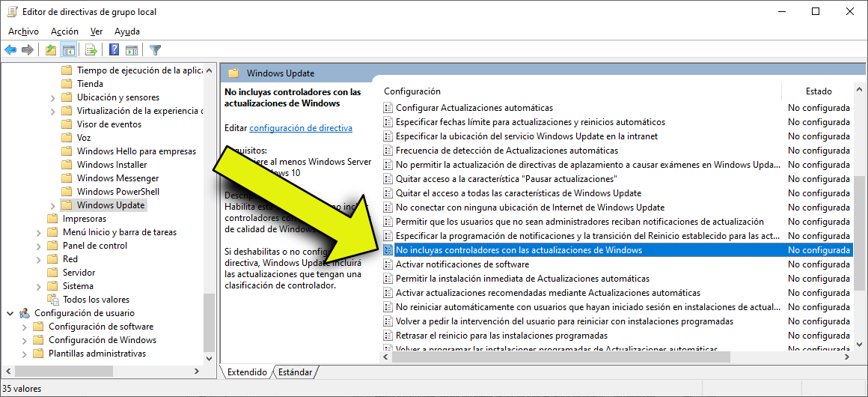This screenshot has width=868, height=397.
Task: Click the folder icon beside Windows Update header
Action: point(234,73)
